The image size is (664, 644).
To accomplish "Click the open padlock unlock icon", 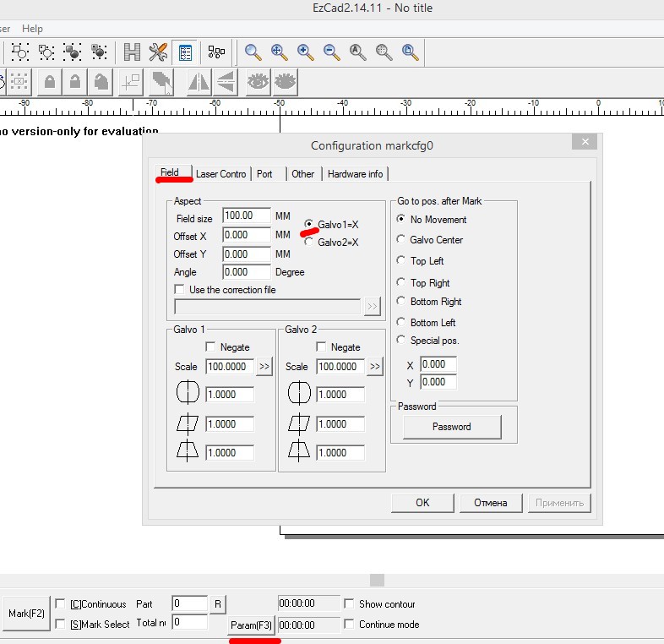I will tap(75, 82).
